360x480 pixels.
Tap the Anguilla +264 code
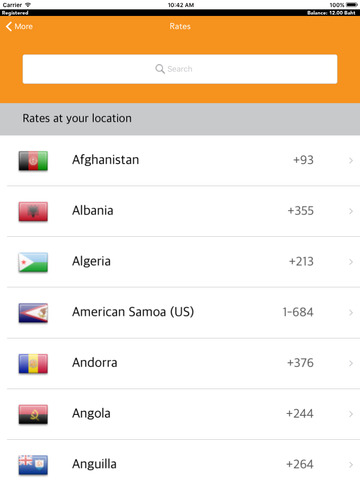coord(300,464)
